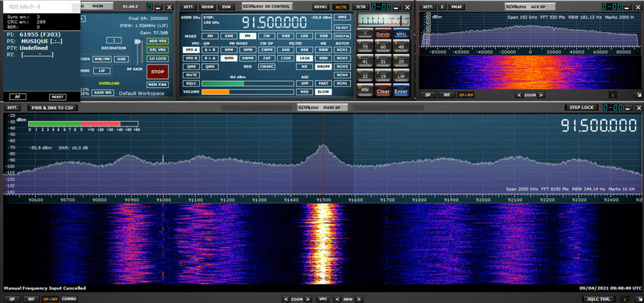
Task: Click the Decimation value box
Action: pos(114,40)
